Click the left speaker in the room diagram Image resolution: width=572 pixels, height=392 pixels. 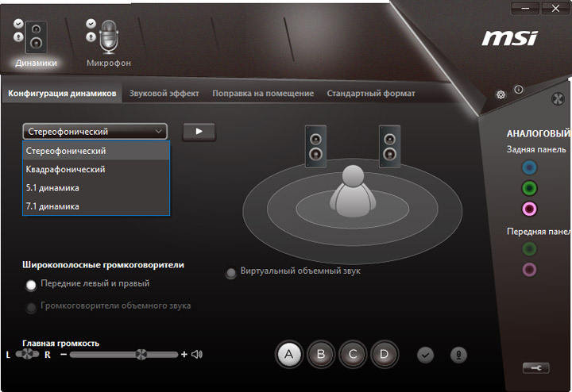point(315,147)
